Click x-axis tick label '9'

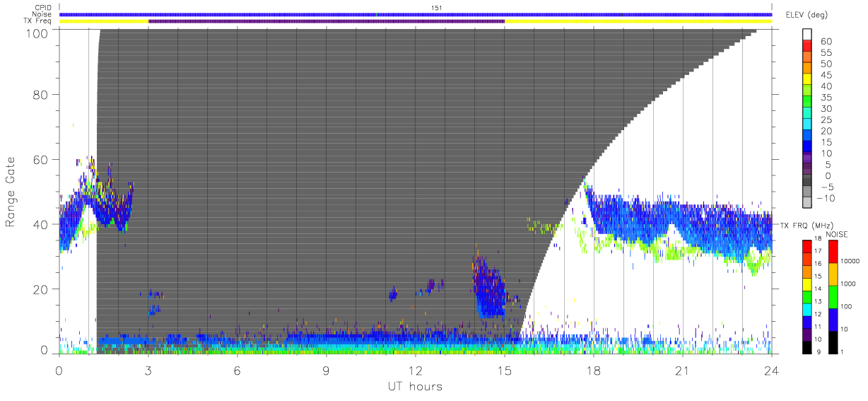pos(327,370)
